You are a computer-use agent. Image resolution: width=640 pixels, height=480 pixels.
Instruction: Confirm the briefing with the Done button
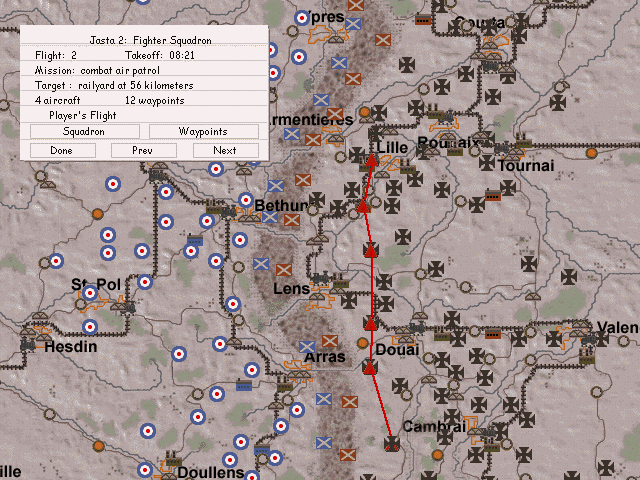point(62,150)
